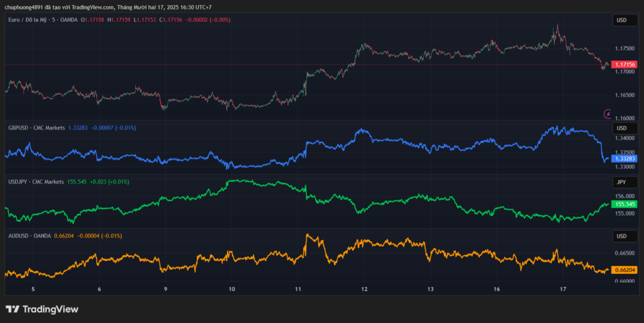Select the USDJPY CMC Markets legend title
Image resolution: width=644 pixels, height=323 pixels.
tap(36, 182)
